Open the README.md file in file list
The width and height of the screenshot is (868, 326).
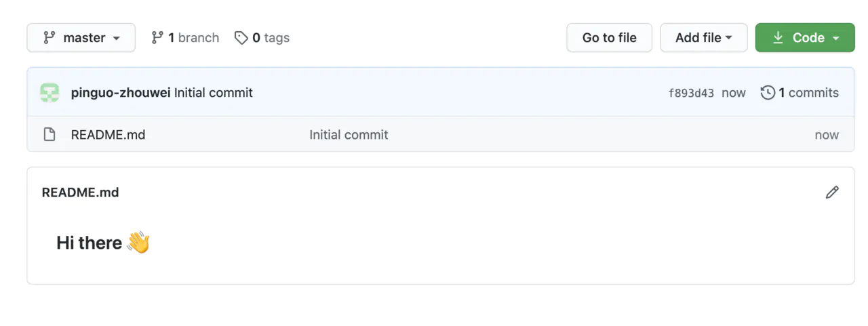click(x=108, y=135)
